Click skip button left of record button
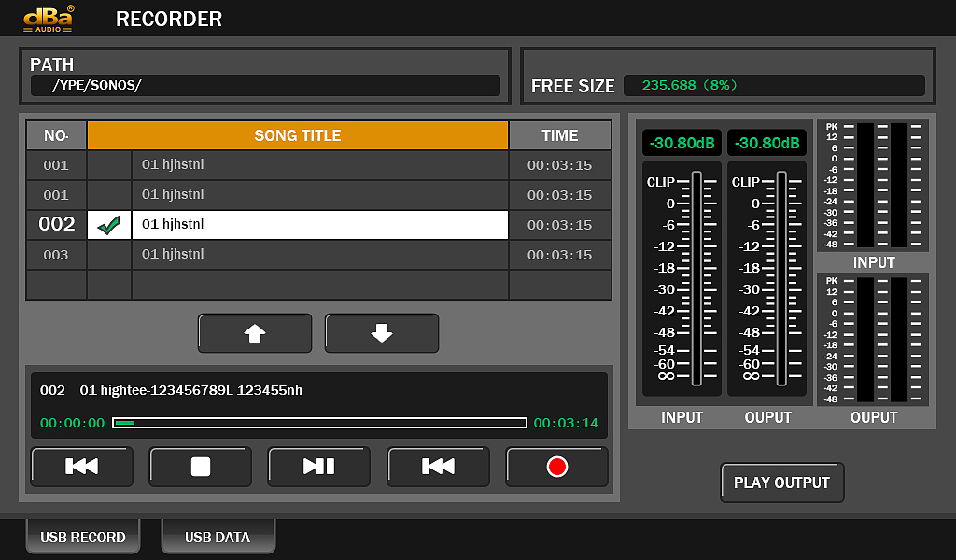 tap(438, 467)
